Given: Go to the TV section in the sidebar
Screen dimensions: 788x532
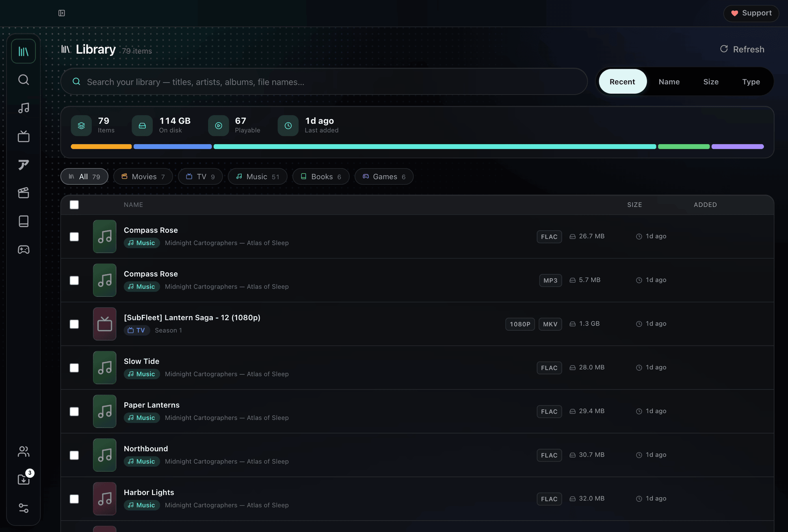Looking at the screenshot, I should coord(24,136).
